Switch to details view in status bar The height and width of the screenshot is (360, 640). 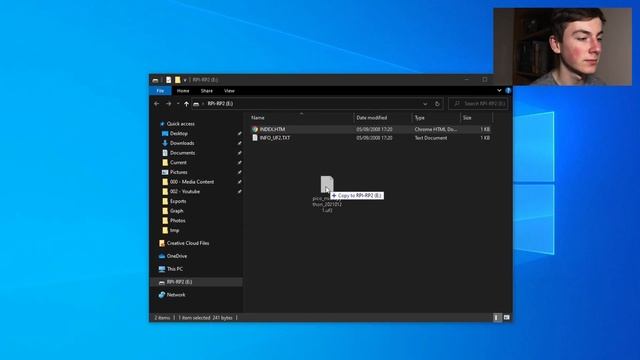(496, 318)
